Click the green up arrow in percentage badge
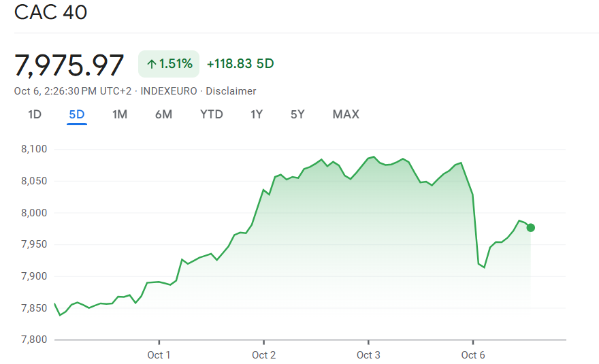The width and height of the screenshot is (599, 364). pyautogui.click(x=151, y=64)
